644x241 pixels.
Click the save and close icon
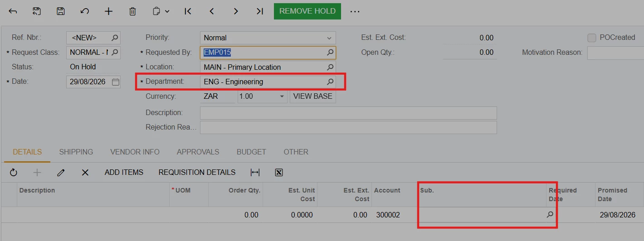(x=37, y=11)
